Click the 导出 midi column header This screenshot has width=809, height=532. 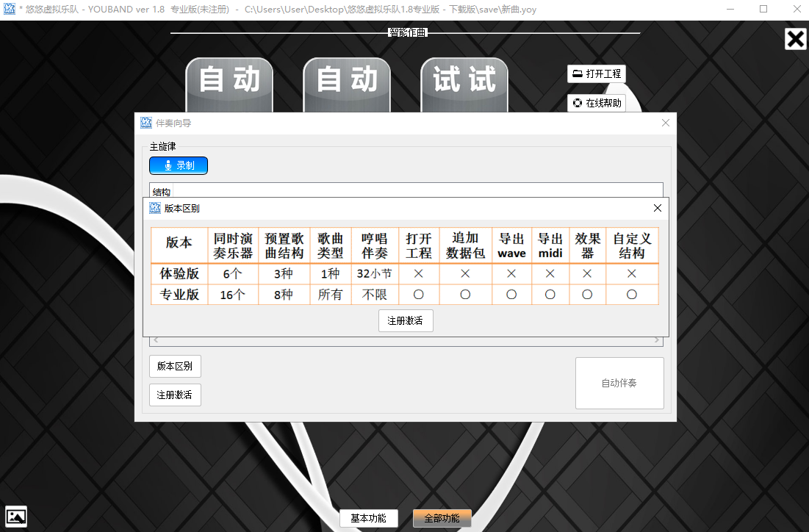coord(550,245)
